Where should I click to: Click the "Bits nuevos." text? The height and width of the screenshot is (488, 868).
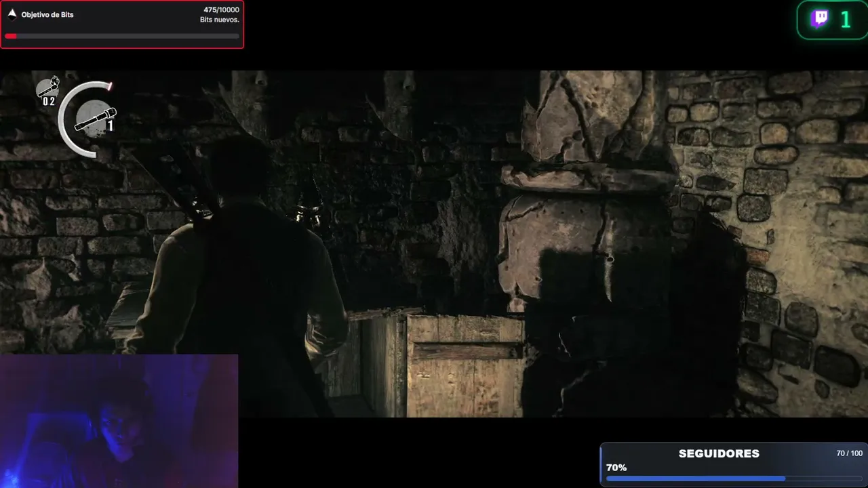(220, 20)
